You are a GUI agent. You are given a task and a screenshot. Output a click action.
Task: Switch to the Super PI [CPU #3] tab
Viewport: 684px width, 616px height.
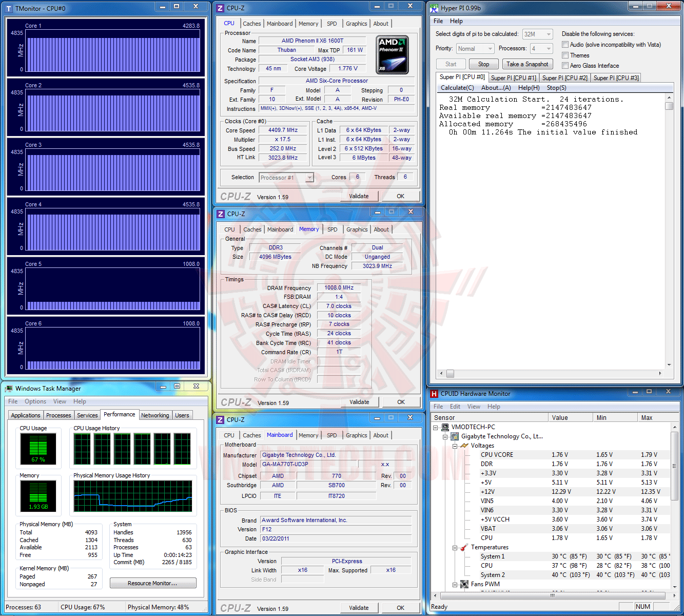tap(616, 78)
